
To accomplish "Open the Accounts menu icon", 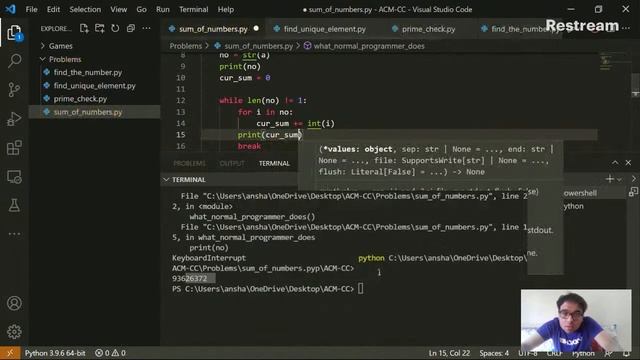I will tap(14, 303).
